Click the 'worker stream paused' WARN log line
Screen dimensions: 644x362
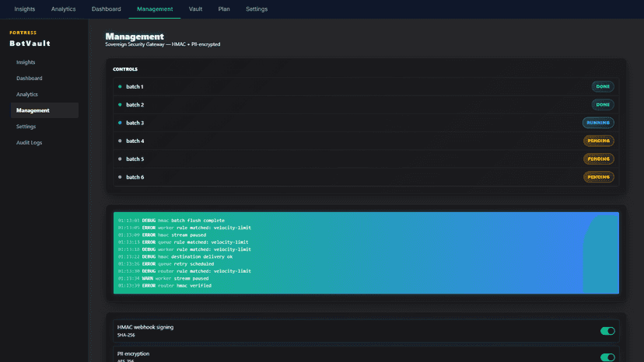[163, 279]
